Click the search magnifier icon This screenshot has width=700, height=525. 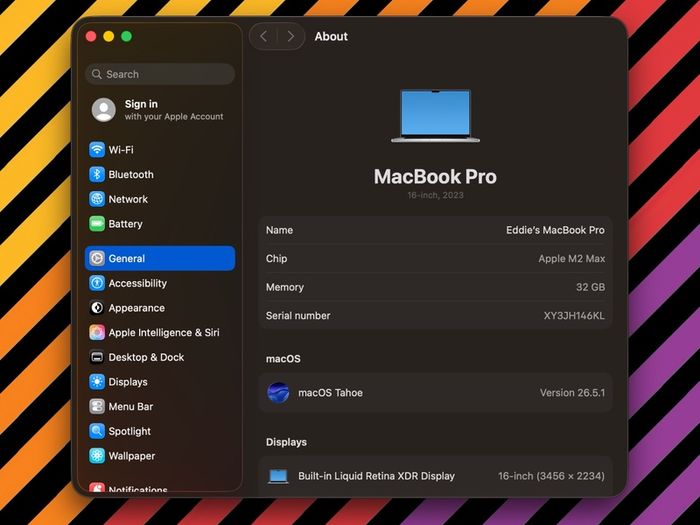96,74
